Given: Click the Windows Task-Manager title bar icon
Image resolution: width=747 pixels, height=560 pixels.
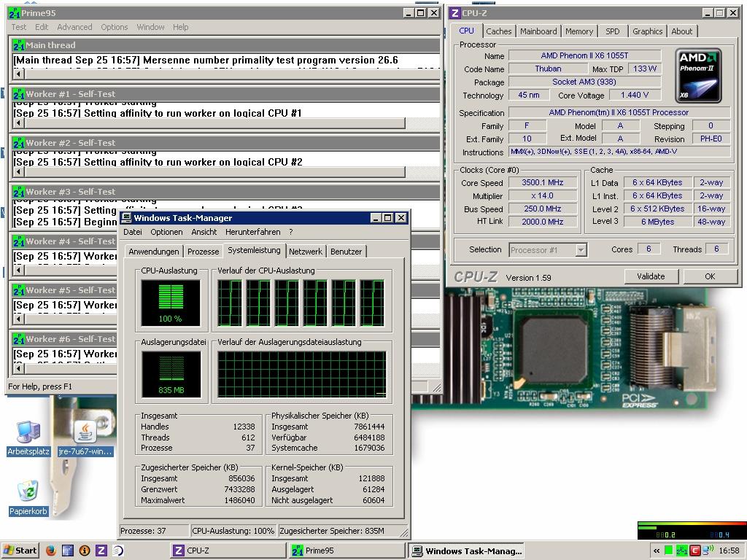Looking at the screenshot, I should pos(126,218).
